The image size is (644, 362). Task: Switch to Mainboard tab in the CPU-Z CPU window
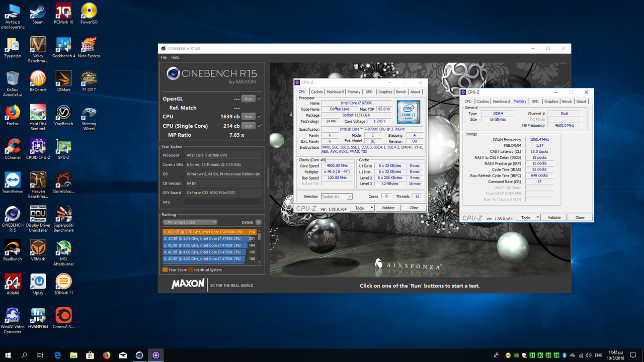(335, 92)
